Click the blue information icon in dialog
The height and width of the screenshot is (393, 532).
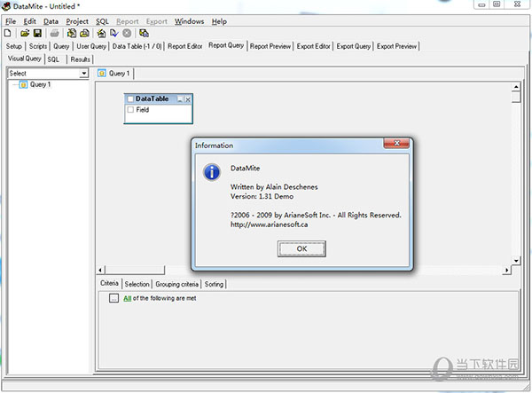point(212,172)
